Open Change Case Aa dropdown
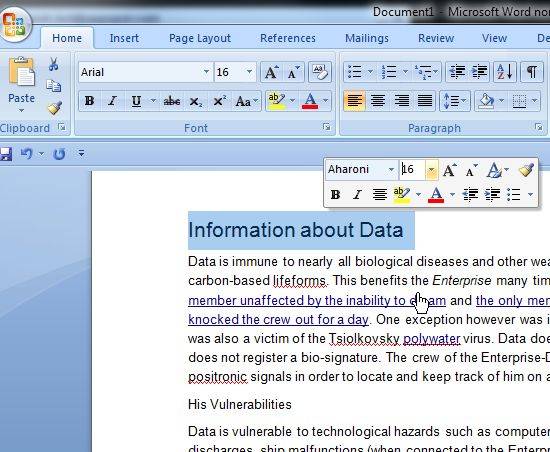The width and height of the screenshot is (550, 452). pos(247,101)
